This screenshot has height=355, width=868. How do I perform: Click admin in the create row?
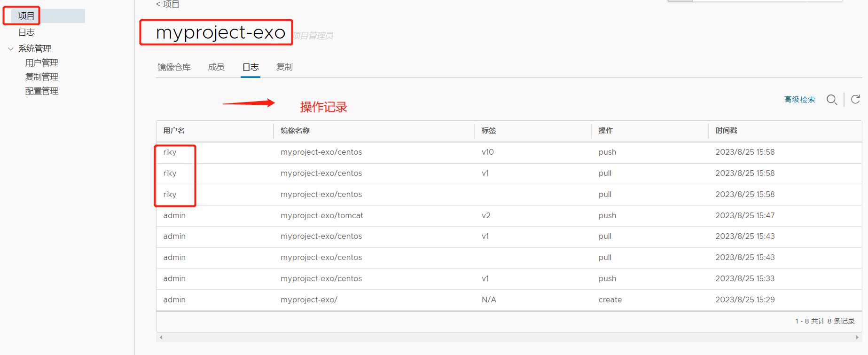point(174,300)
